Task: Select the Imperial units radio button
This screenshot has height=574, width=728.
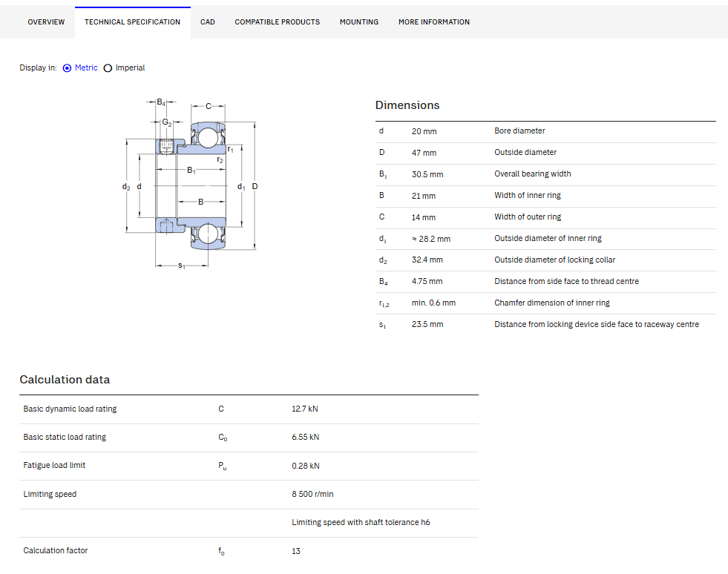Action: (x=108, y=67)
